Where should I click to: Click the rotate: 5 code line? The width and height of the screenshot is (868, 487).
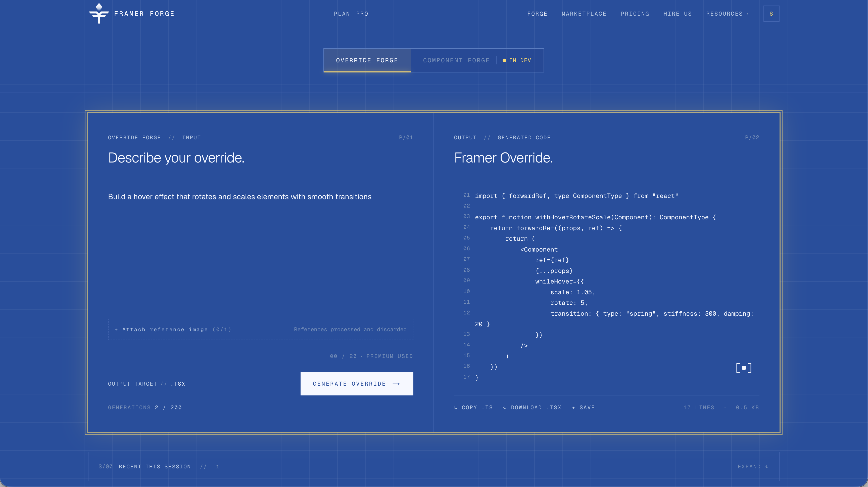(x=569, y=303)
